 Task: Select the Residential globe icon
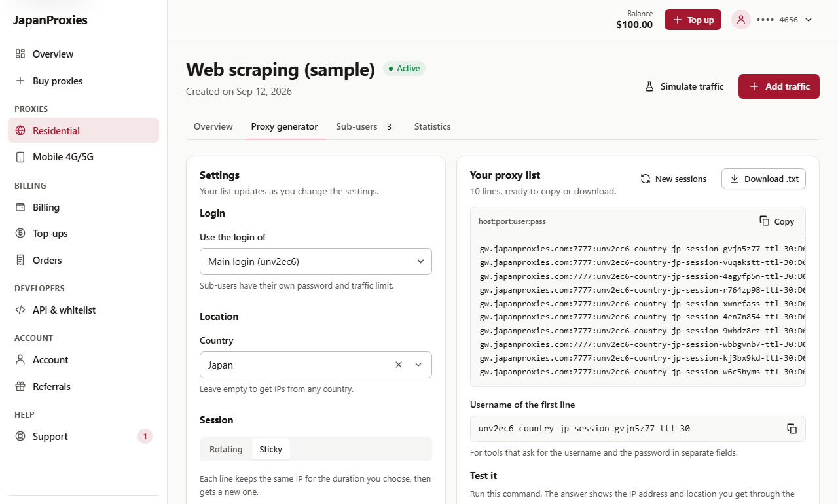pyautogui.click(x=20, y=130)
